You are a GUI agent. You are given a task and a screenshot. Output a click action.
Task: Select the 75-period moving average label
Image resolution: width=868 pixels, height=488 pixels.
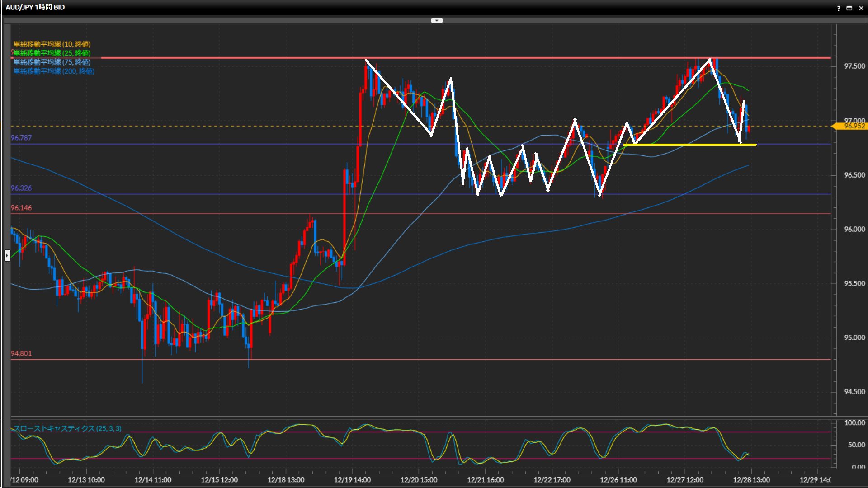click(x=52, y=62)
